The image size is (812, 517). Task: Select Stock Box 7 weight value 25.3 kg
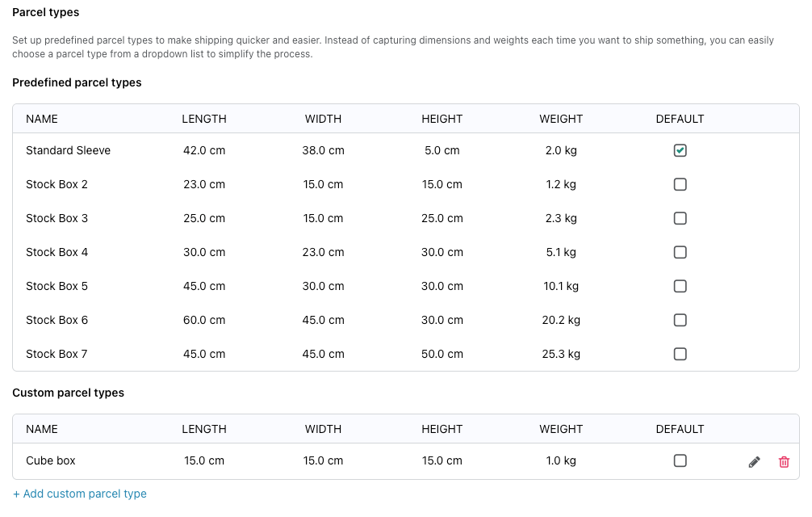tap(561, 354)
